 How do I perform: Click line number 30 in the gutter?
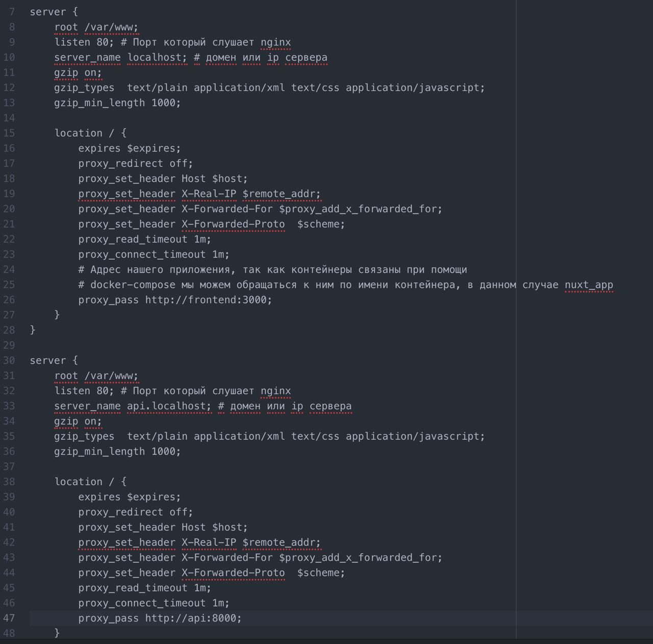9,360
